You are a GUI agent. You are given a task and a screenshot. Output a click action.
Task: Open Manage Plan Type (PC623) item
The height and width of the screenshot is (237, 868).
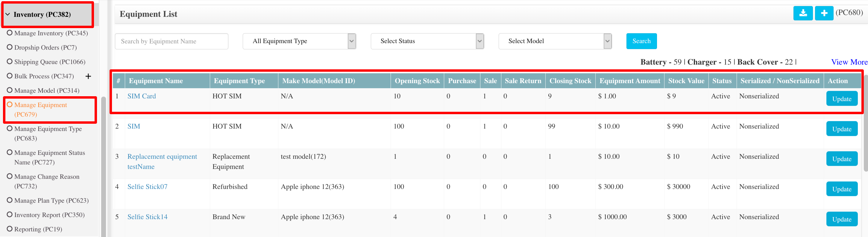click(x=48, y=200)
